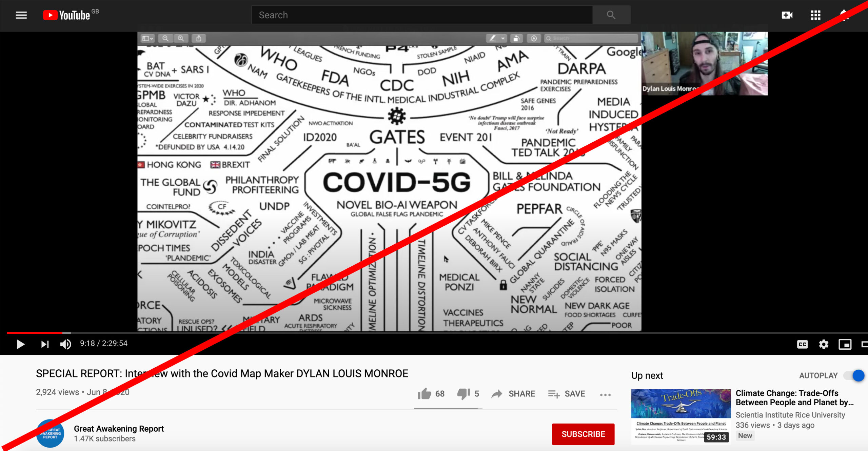The image size is (868, 451).
Task: Share the video
Action: tap(513, 394)
